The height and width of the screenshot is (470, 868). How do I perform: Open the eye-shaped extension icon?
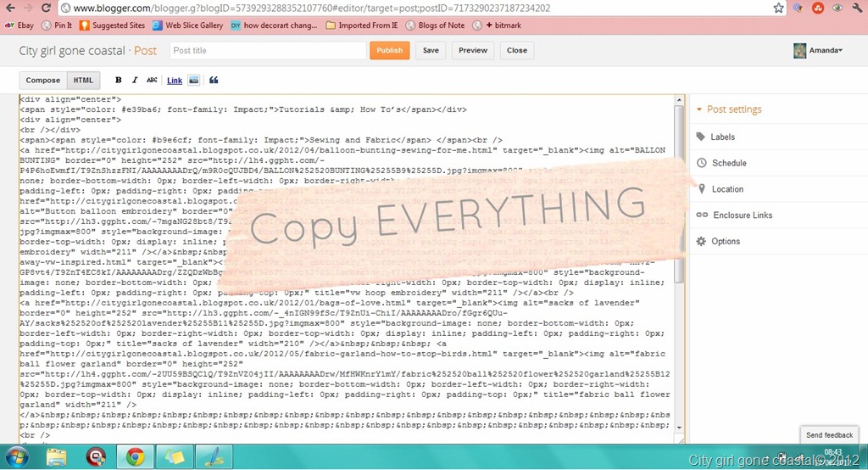click(837, 8)
